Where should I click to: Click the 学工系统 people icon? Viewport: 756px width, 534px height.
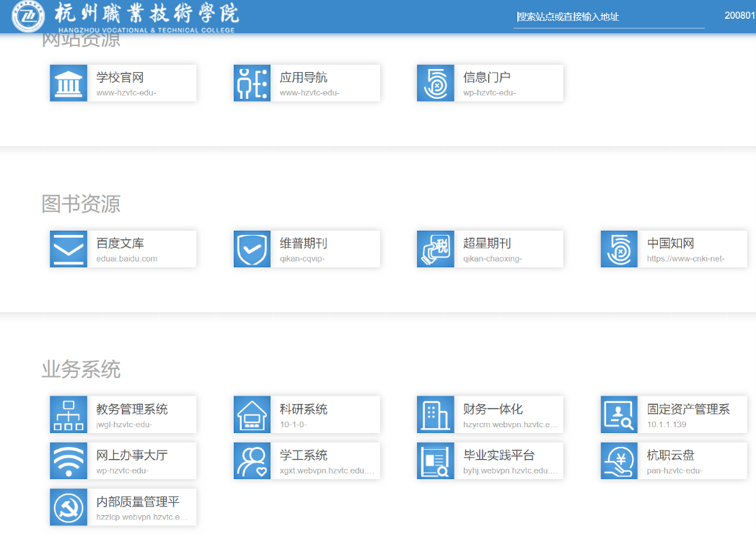tap(252, 461)
